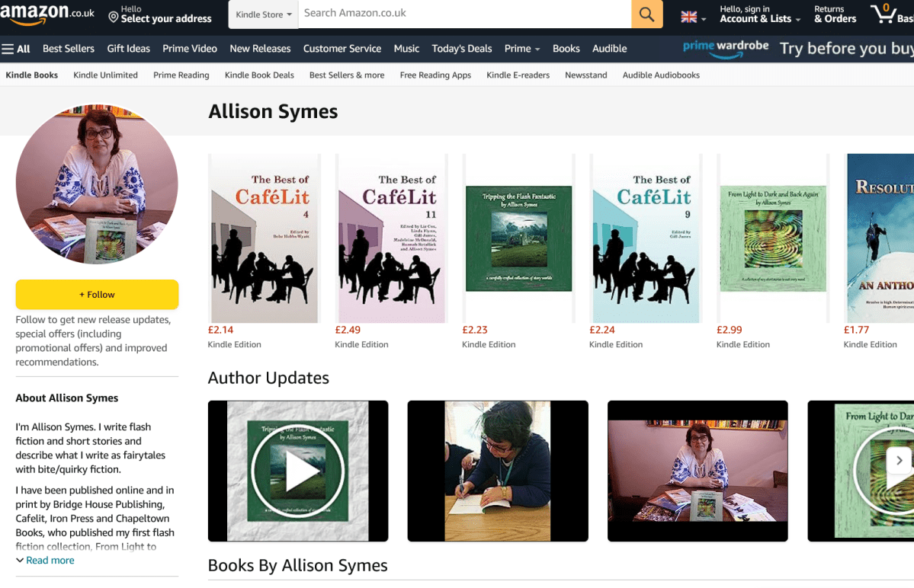The image size is (914, 588).
Task: Open The Best of CaféLit 4 cover
Action: [264, 238]
